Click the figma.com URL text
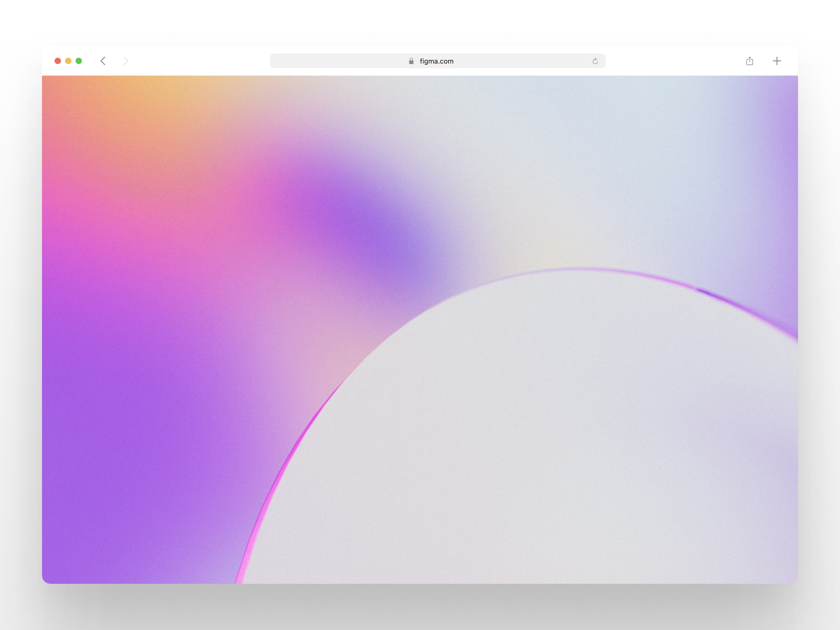This screenshot has width=840, height=630. pyautogui.click(x=436, y=61)
